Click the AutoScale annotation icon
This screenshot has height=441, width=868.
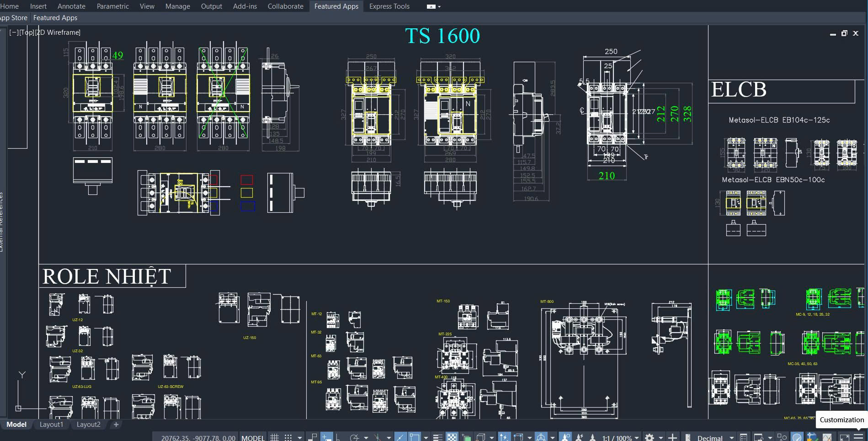tap(579, 437)
